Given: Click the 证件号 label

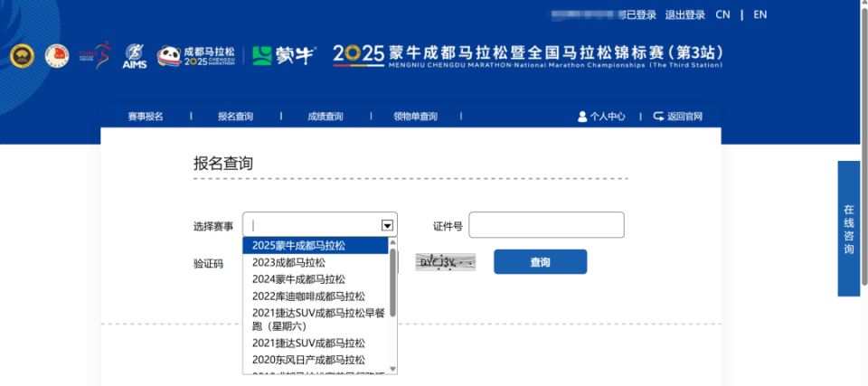Looking at the screenshot, I should 448,226.
